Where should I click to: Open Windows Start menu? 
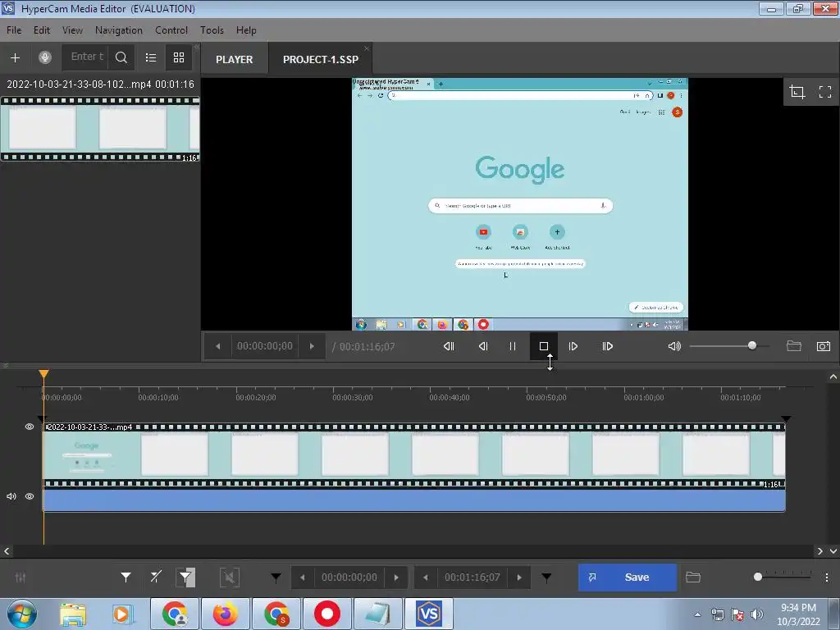pos(21,614)
